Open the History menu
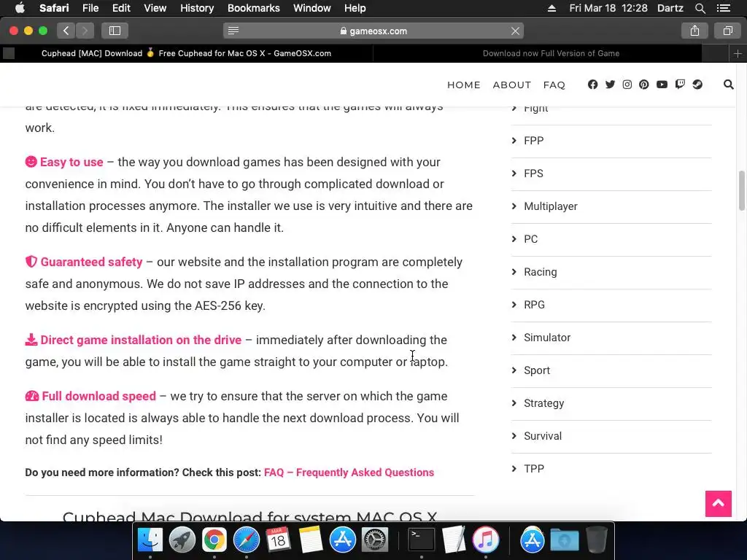Screen dimensions: 747x560 coord(197,8)
